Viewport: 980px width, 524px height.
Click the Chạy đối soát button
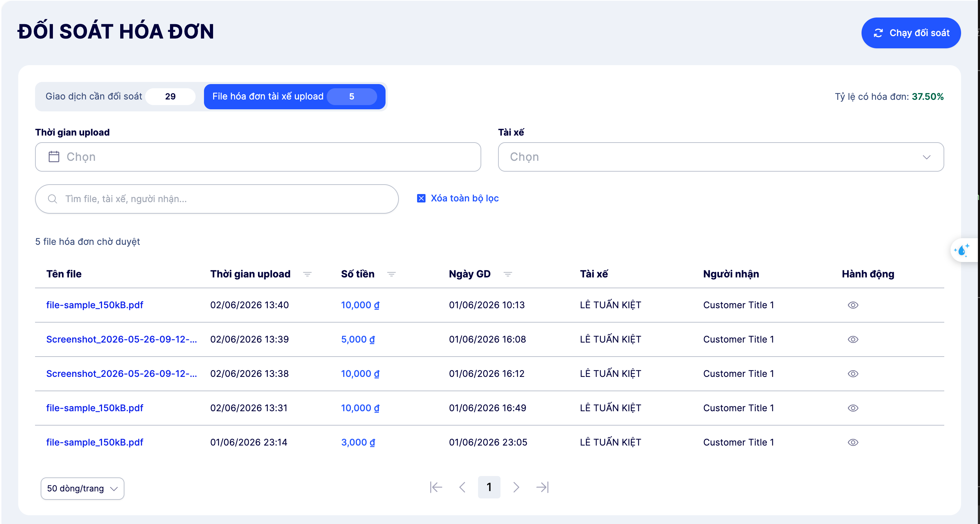[911, 33]
